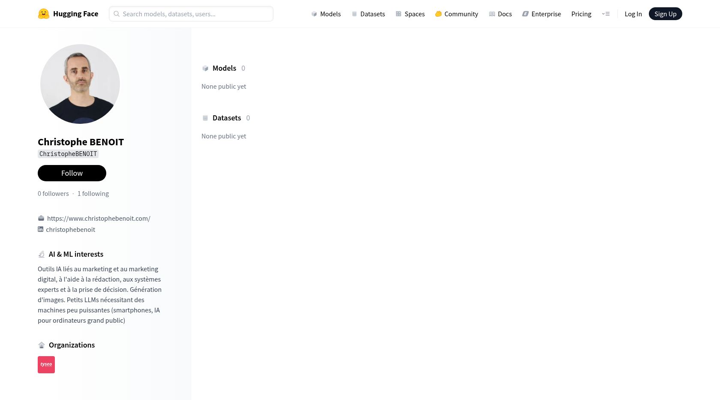Open the Spaces menu item in navbar

point(410,14)
